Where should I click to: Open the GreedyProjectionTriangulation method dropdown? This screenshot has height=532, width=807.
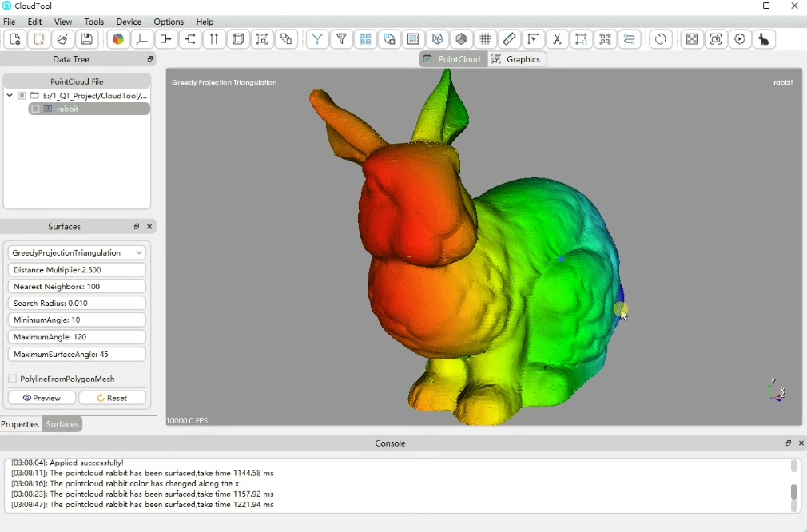(x=77, y=252)
